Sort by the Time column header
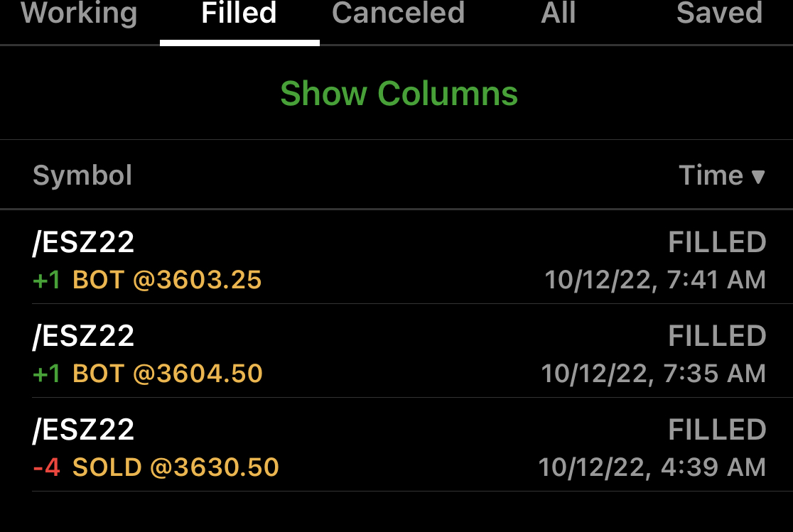 tap(711, 175)
